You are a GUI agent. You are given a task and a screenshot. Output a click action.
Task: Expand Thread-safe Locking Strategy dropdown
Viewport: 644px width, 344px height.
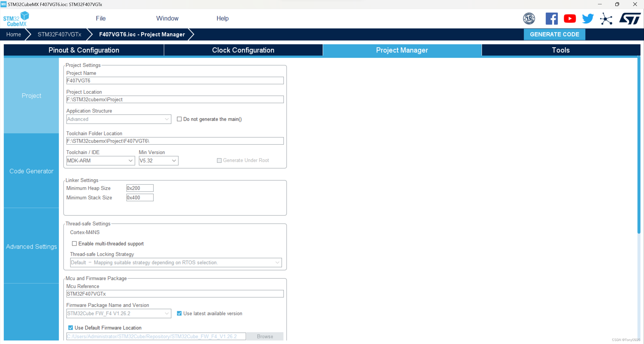(176, 263)
